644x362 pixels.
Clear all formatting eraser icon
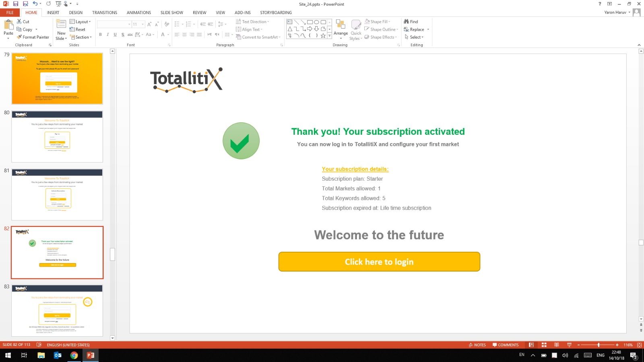pos(167,24)
